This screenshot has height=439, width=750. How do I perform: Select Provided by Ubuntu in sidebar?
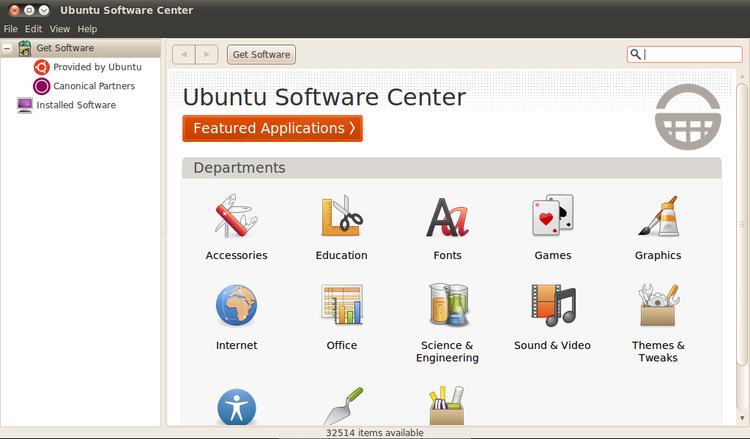(98, 67)
